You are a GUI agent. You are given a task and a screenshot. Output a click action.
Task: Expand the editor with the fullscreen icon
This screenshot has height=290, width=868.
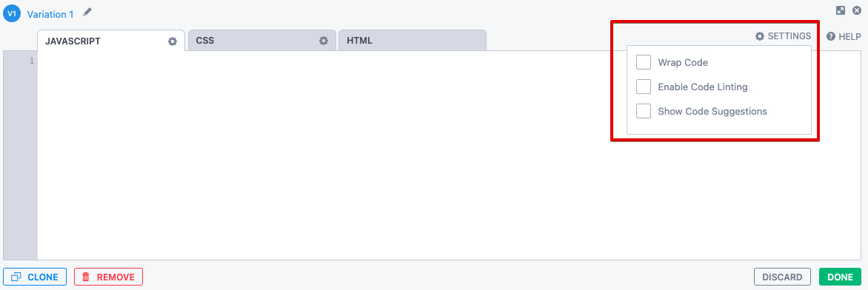pyautogui.click(x=841, y=10)
